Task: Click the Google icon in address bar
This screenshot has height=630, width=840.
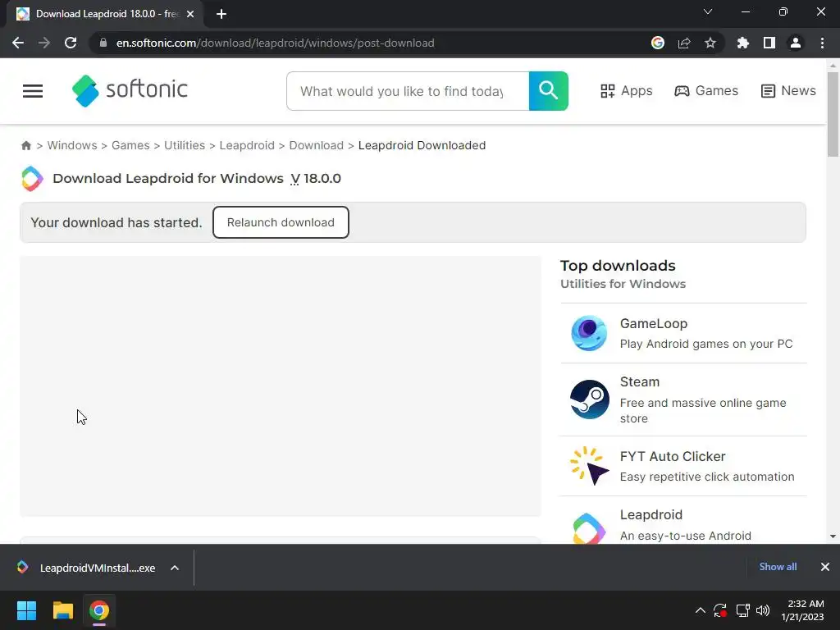Action: click(x=658, y=43)
